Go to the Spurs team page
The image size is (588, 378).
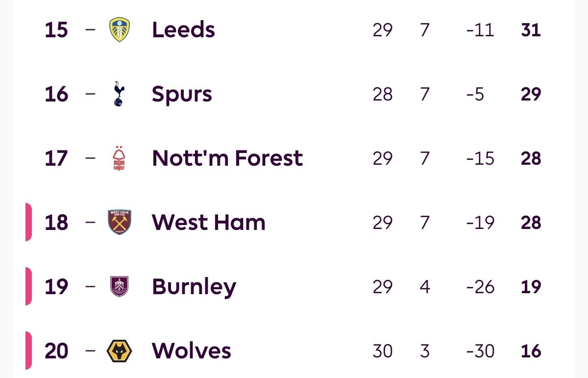click(x=182, y=94)
